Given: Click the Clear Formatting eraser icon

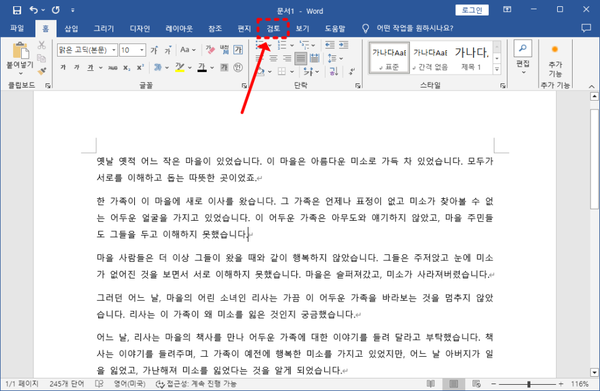Looking at the screenshot, I should pos(210,50).
